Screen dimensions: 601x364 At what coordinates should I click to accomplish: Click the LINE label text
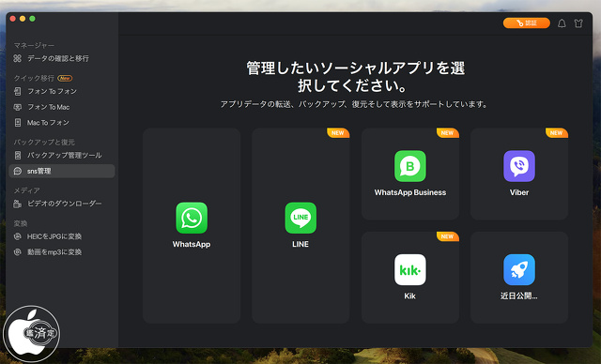[300, 244]
